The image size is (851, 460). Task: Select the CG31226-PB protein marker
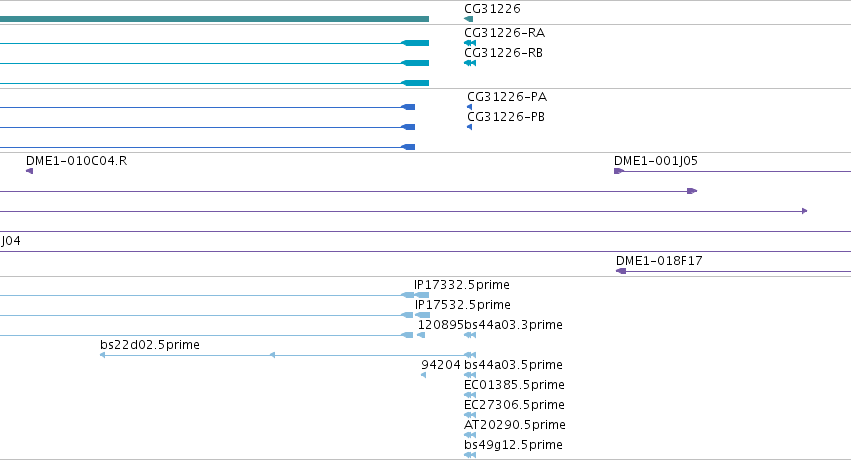point(469,127)
